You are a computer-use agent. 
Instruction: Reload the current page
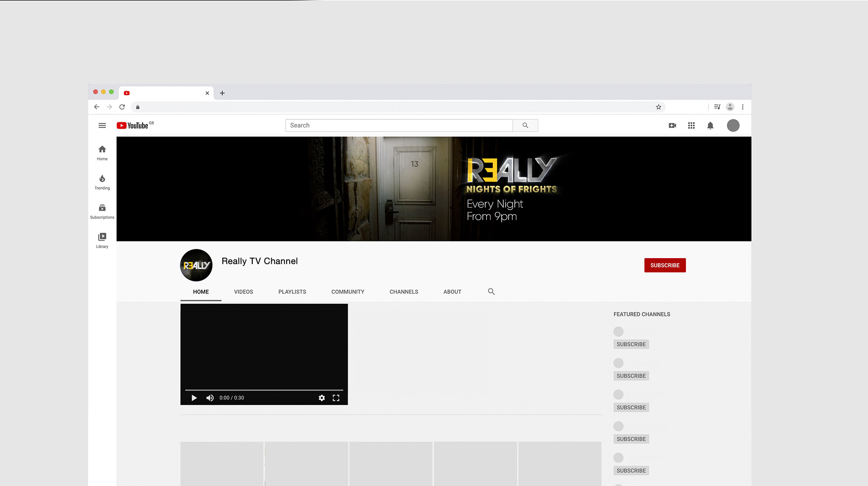coord(122,107)
